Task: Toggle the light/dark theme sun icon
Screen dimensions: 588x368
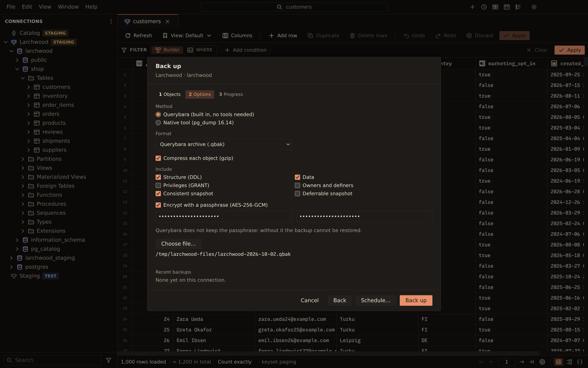Action: (x=534, y=7)
